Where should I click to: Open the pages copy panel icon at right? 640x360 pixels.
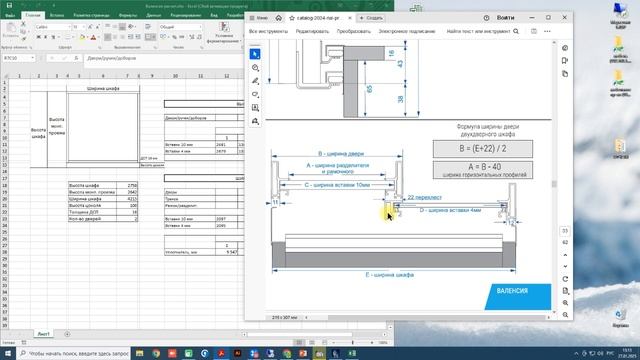point(565,74)
